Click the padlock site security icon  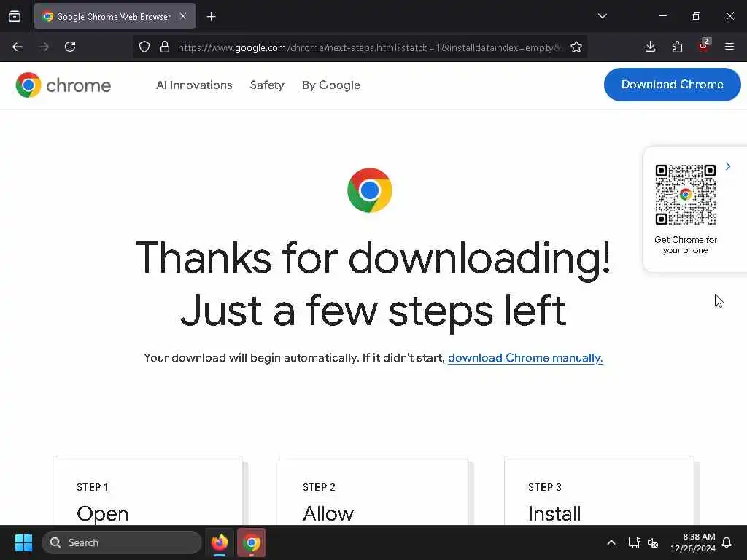[165, 47]
